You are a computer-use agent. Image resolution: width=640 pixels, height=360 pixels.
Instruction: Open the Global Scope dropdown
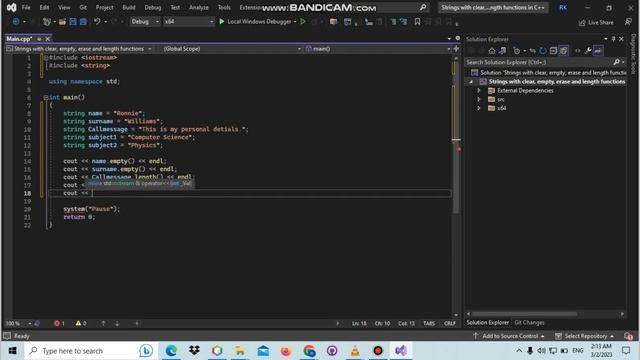(x=231, y=49)
